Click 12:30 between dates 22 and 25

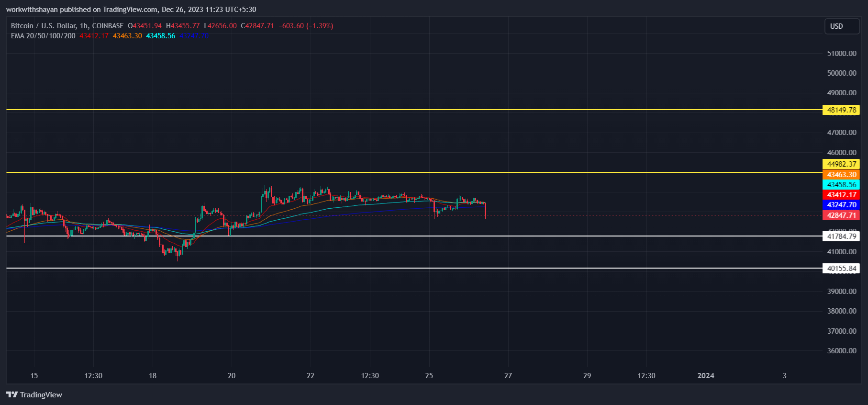pos(370,376)
